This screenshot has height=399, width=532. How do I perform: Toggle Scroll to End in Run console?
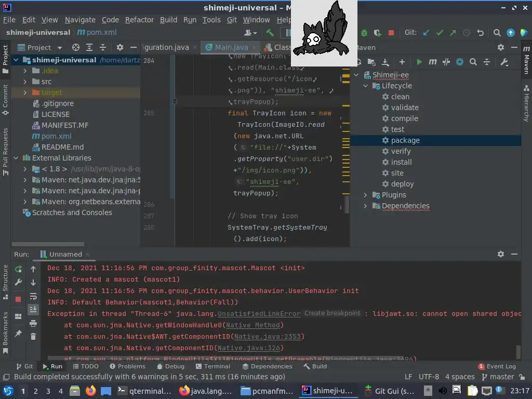33,310
